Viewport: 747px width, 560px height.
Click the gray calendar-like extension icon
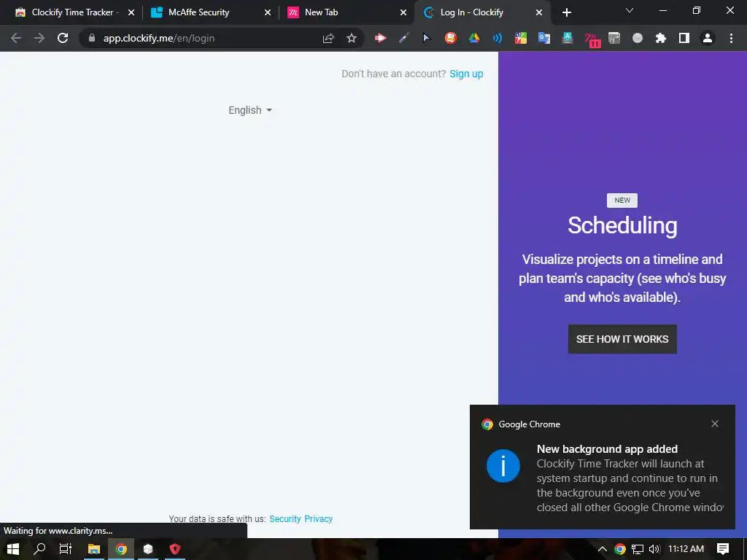[x=614, y=38]
